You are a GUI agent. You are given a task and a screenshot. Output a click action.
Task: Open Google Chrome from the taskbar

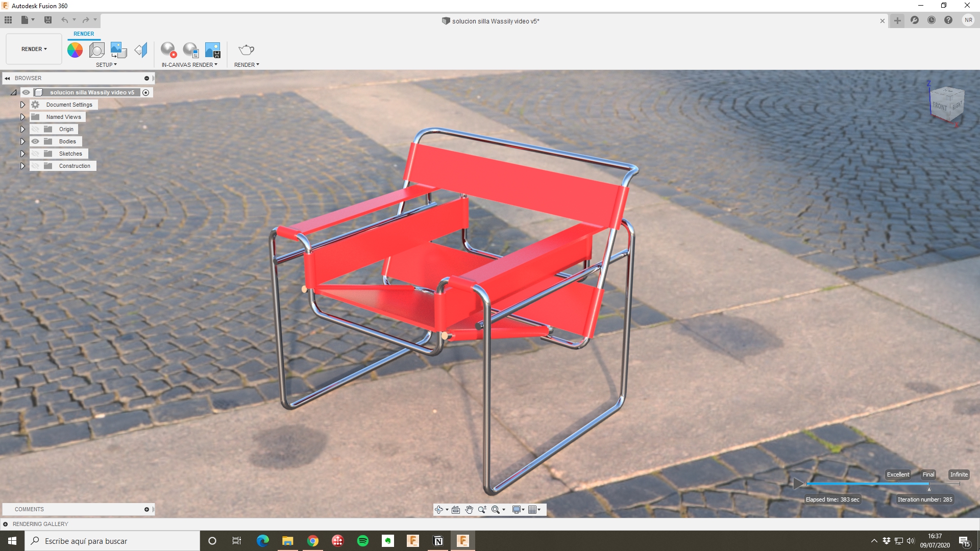click(313, 541)
